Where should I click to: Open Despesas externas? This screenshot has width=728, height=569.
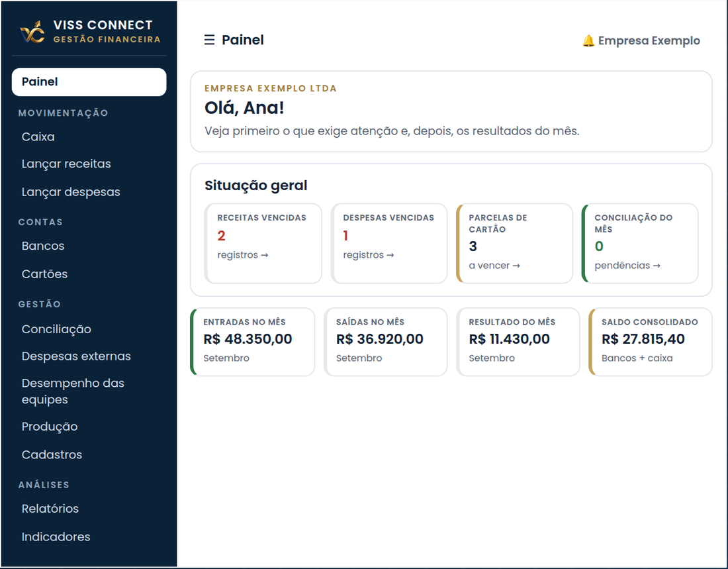pos(76,356)
